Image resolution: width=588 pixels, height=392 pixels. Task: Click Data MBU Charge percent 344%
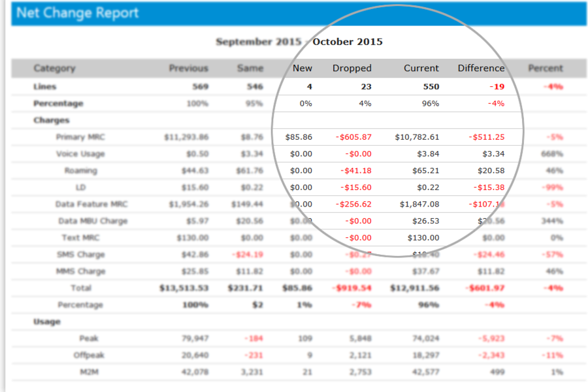[x=552, y=221]
